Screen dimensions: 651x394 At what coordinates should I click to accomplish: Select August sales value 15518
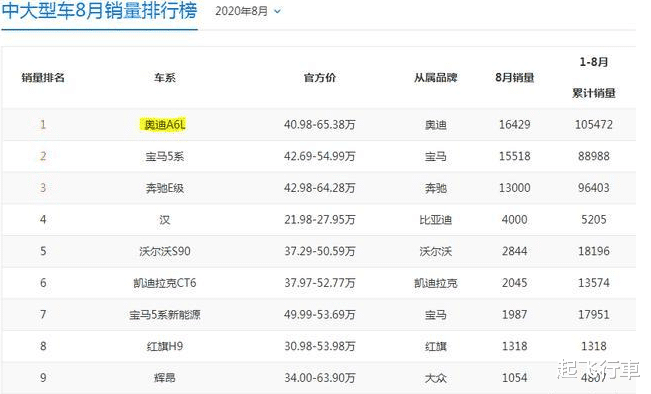tap(514, 156)
